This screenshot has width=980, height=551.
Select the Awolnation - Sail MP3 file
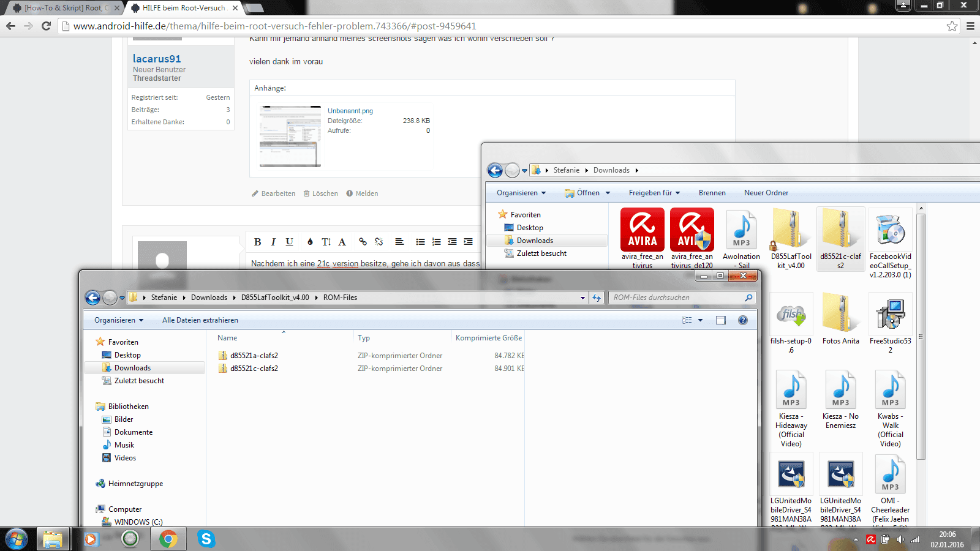coord(741,239)
